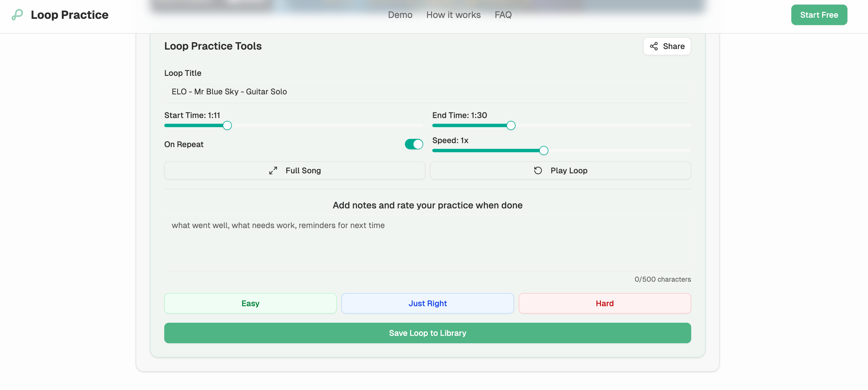Click the Speed slider handle
The width and height of the screenshot is (868, 390).
pyautogui.click(x=543, y=151)
